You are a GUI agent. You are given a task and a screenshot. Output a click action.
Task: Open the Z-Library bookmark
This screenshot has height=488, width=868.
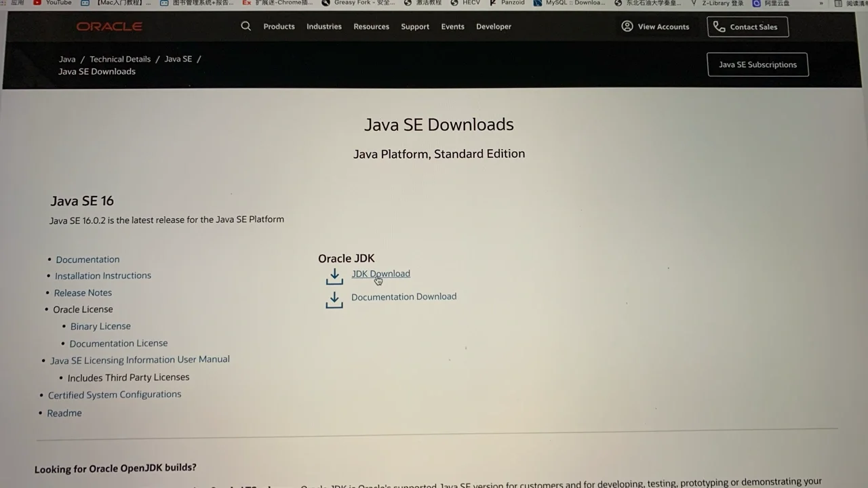[717, 3]
